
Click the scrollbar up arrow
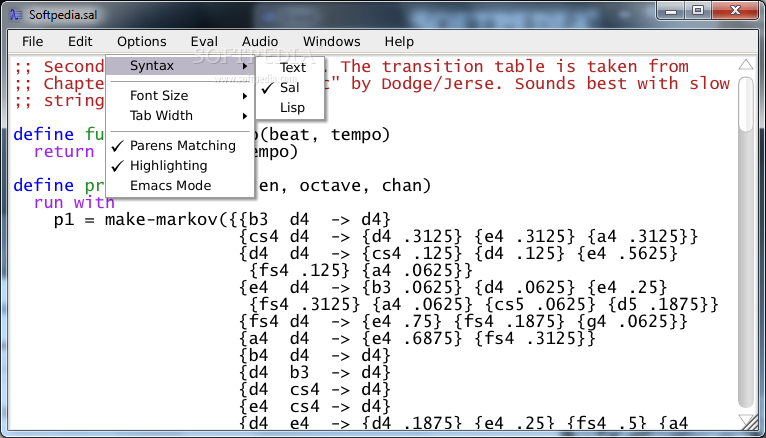tap(745, 65)
